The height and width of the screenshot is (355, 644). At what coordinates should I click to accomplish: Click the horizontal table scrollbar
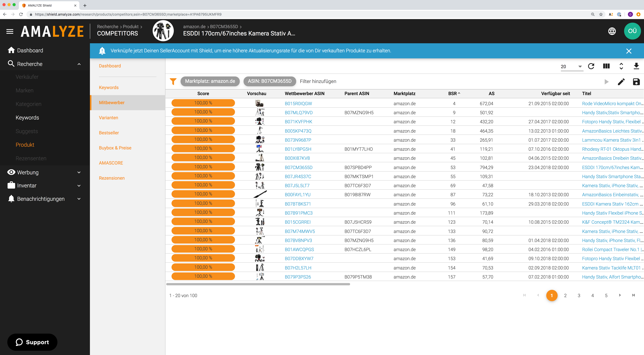pos(258,284)
